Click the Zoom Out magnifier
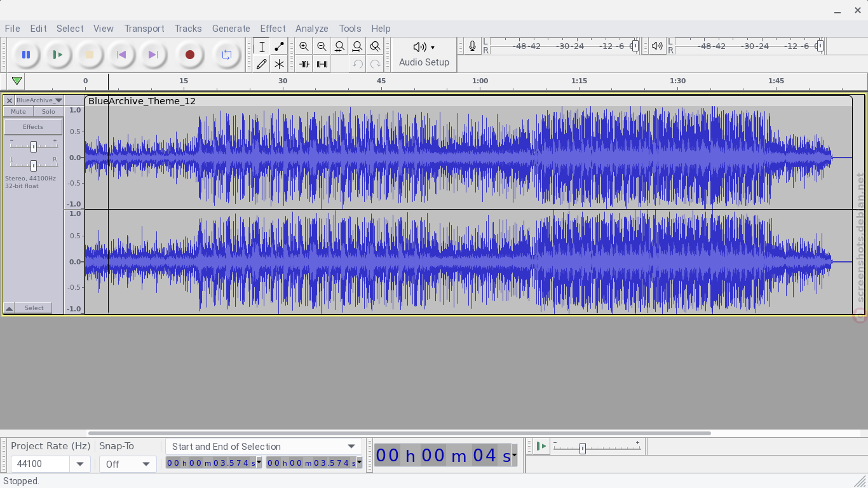The height and width of the screenshot is (488, 868). click(322, 46)
